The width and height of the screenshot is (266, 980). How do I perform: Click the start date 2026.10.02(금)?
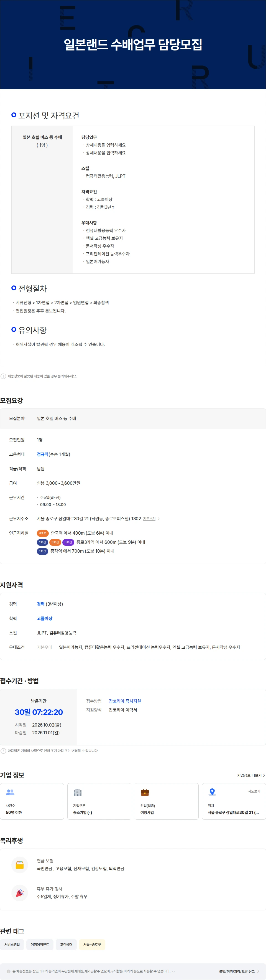pos(47,725)
